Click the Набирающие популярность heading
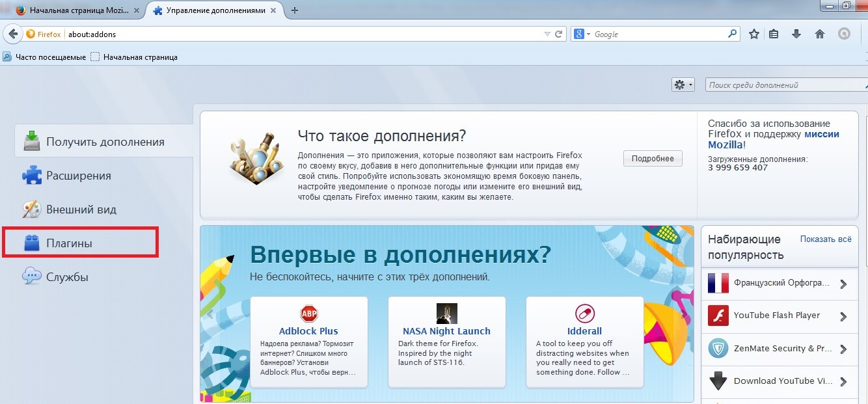Screen dimensions: 868x404 [746, 247]
